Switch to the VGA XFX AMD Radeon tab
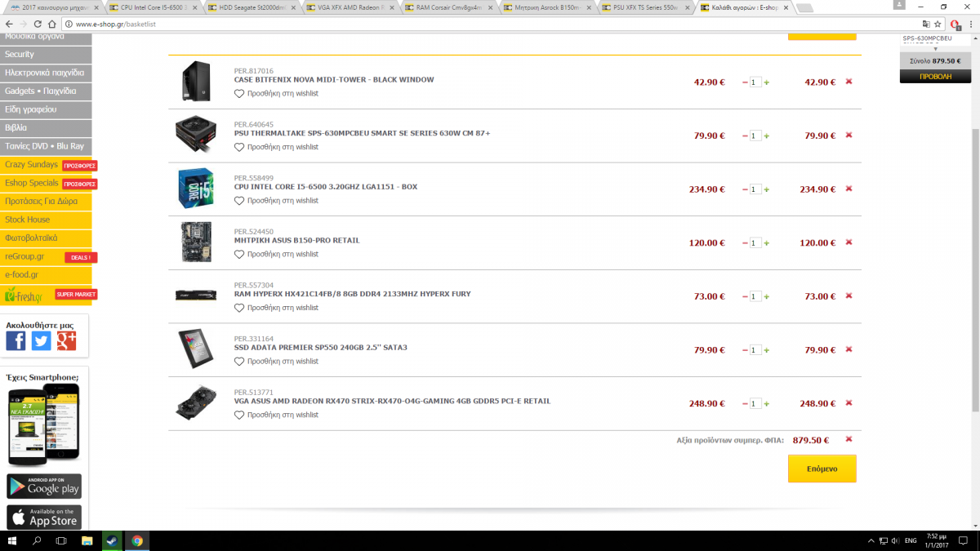The height and width of the screenshot is (551, 980). pos(350,7)
